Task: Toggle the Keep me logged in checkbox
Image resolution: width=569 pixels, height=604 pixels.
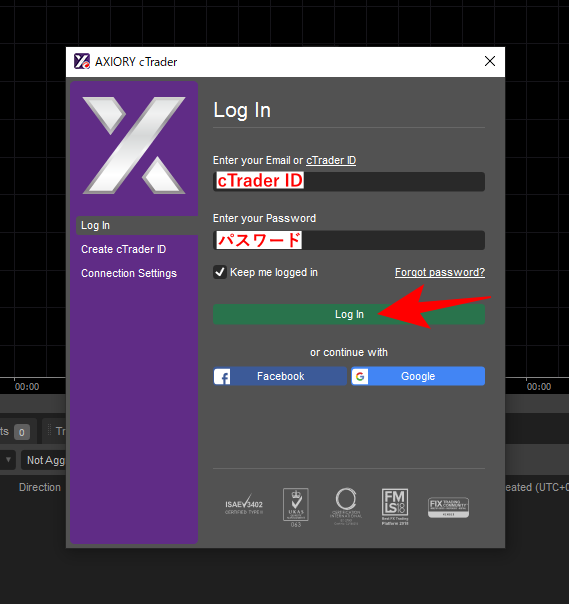Action: point(220,272)
